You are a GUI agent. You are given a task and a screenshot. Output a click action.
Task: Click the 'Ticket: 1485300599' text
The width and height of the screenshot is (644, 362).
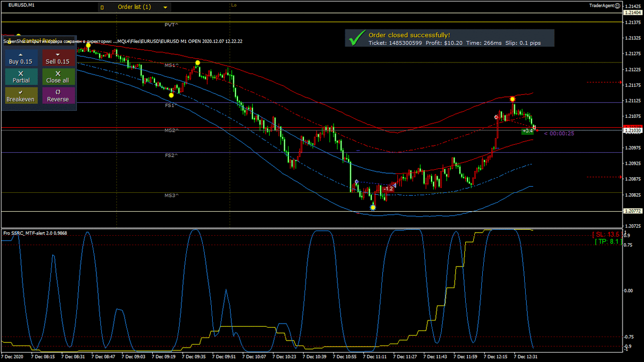point(395,43)
